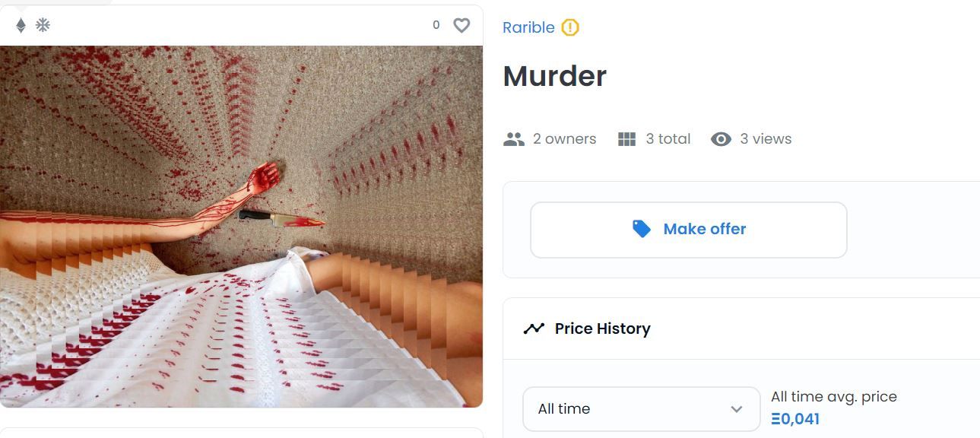View the 2 owners list
This screenshot has width=980, height=438.
(x=564, y=139)
